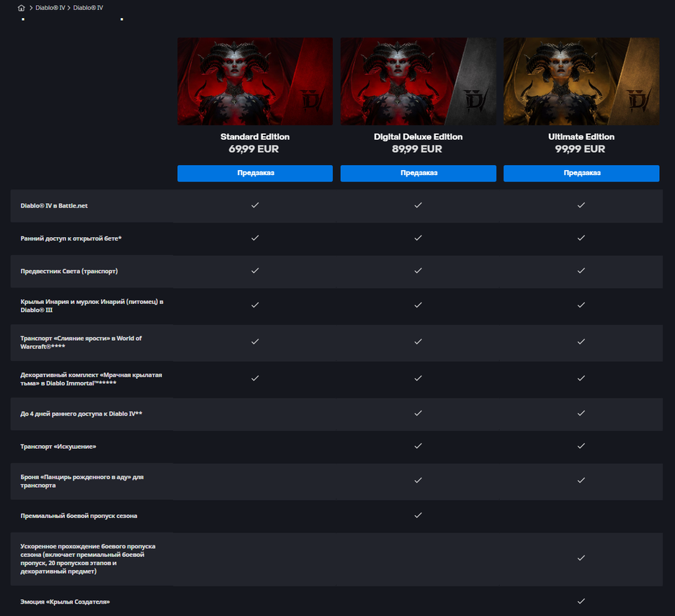Click row 'Diablo® IV в Battle.net'
Image resolution: width=675 pixels, height=616 pixels.
point(336,206)
